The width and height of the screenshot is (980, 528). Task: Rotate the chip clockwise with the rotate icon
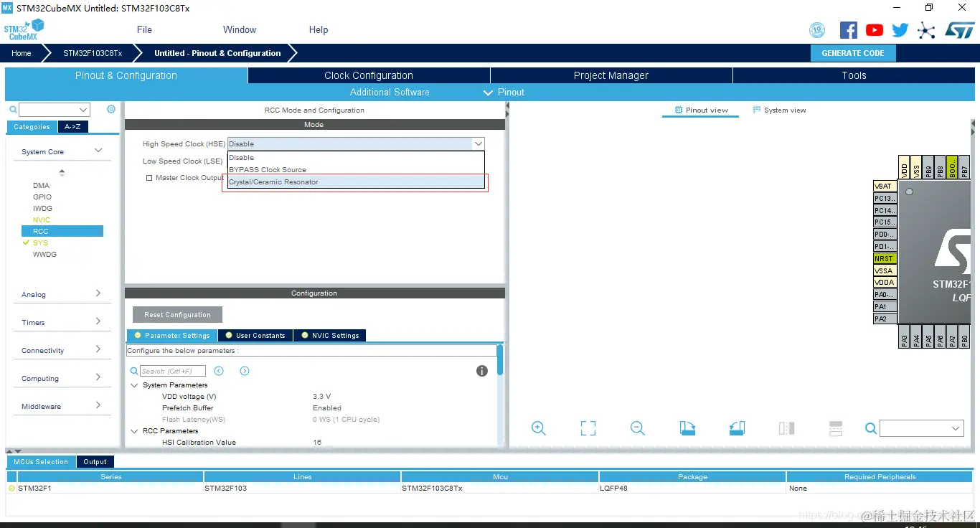coord(687,428)
